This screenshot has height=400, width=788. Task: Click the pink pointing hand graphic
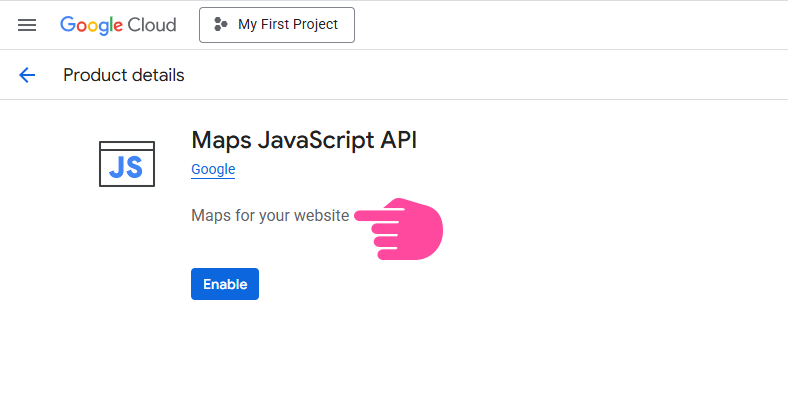pyautogui.click(x=405, y=229)
